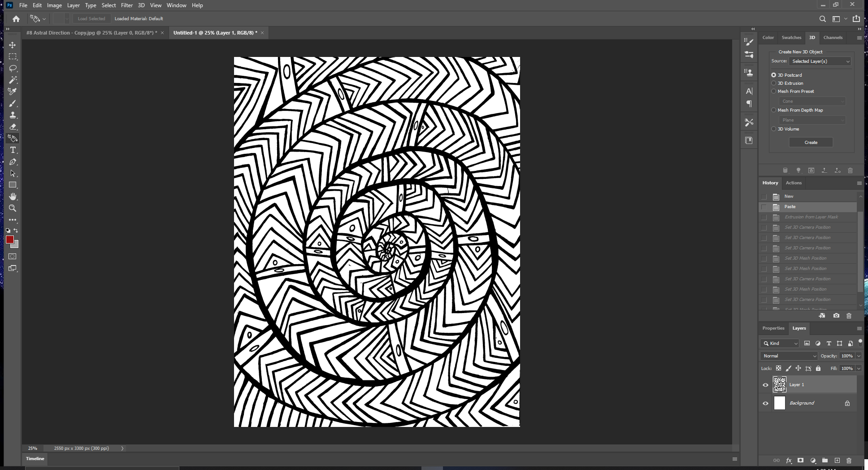This screenshot has width=868, height=470.
Task: Switch to the Actions tab
Action: [x=794, y=183]
